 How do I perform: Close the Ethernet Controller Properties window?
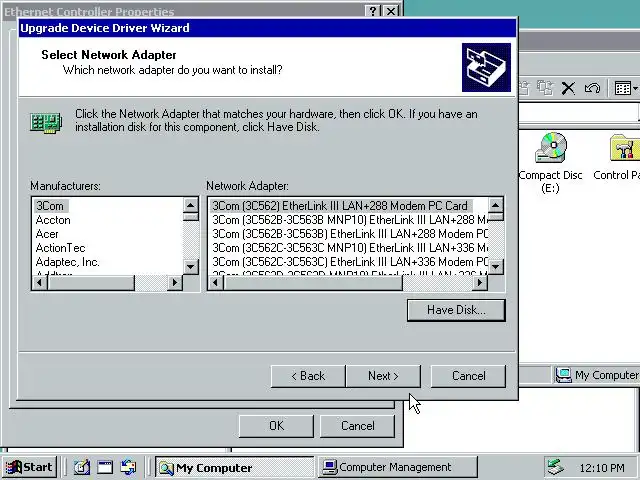(x=391, y=11)
